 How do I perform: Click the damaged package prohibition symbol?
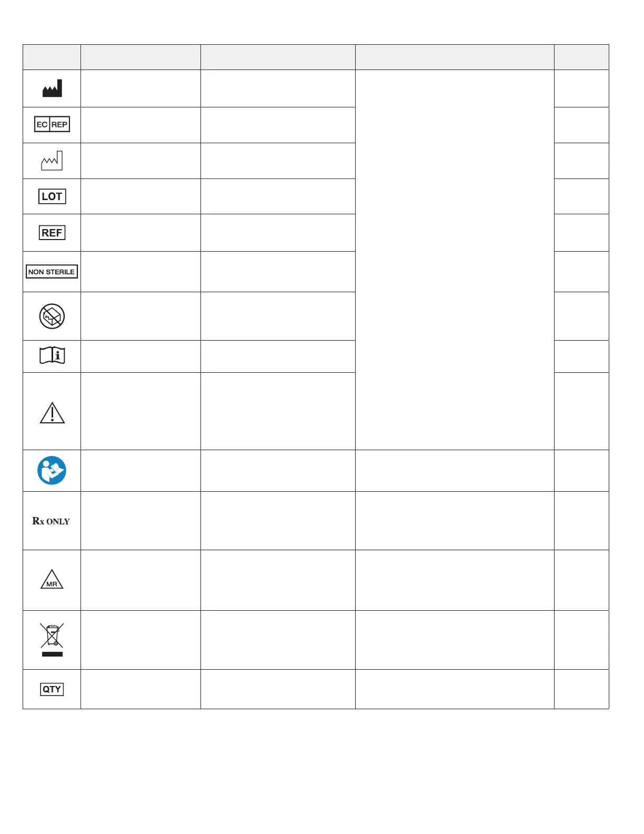(52, 316)
